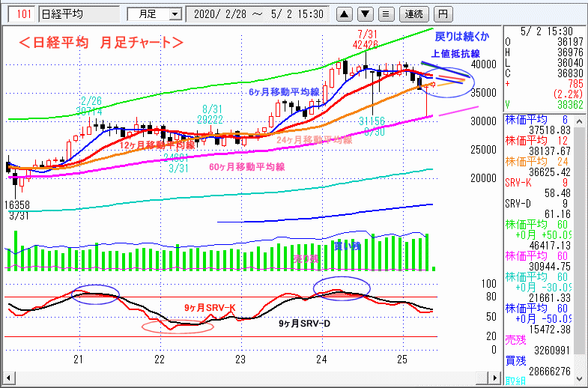
Task: Click the 買残 value 28666276
Action: point(550,372)
